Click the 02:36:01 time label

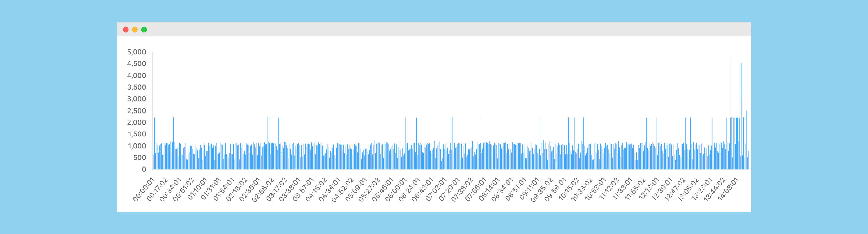pos(250,189)
